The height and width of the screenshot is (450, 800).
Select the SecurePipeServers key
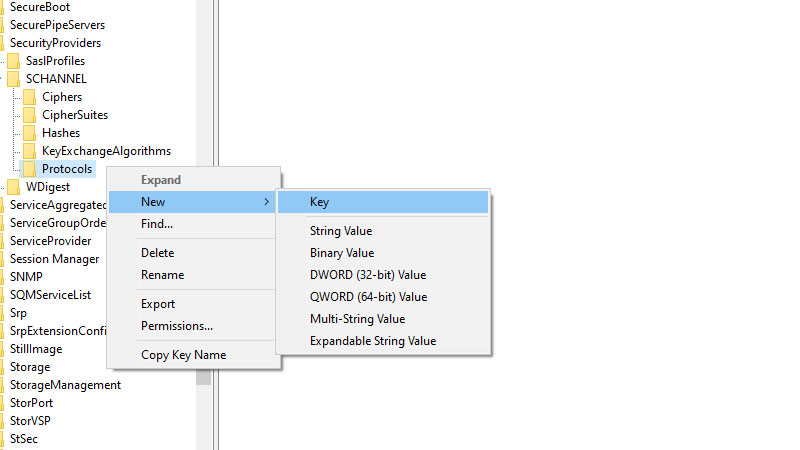point(57,25)
